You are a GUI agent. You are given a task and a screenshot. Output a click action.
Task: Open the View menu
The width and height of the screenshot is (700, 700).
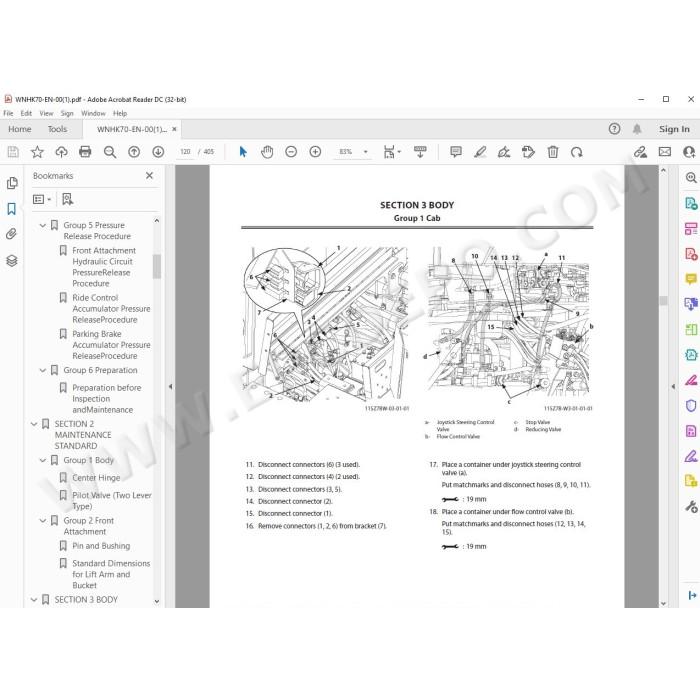pos(46,113)
